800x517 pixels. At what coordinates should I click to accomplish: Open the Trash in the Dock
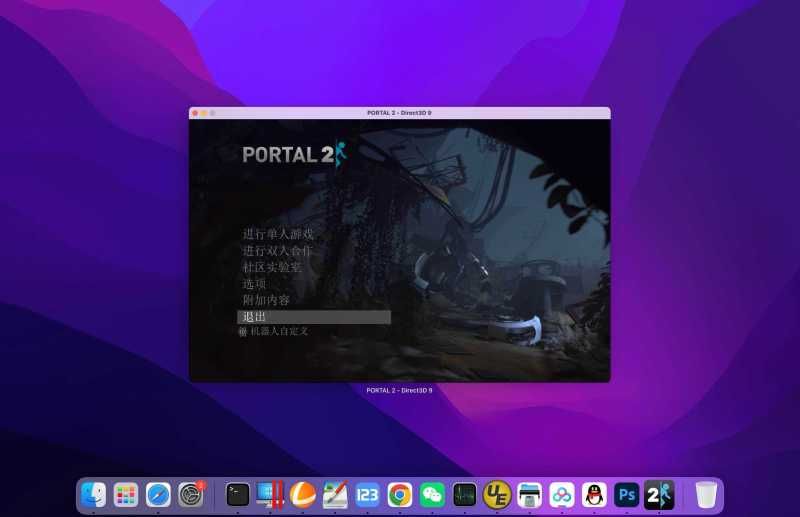(706, 495)
